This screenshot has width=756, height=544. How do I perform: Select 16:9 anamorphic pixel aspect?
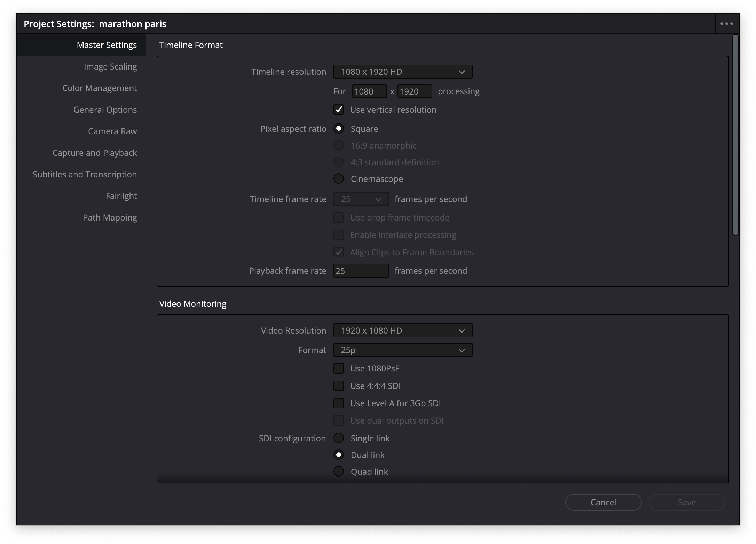[339, 145]
